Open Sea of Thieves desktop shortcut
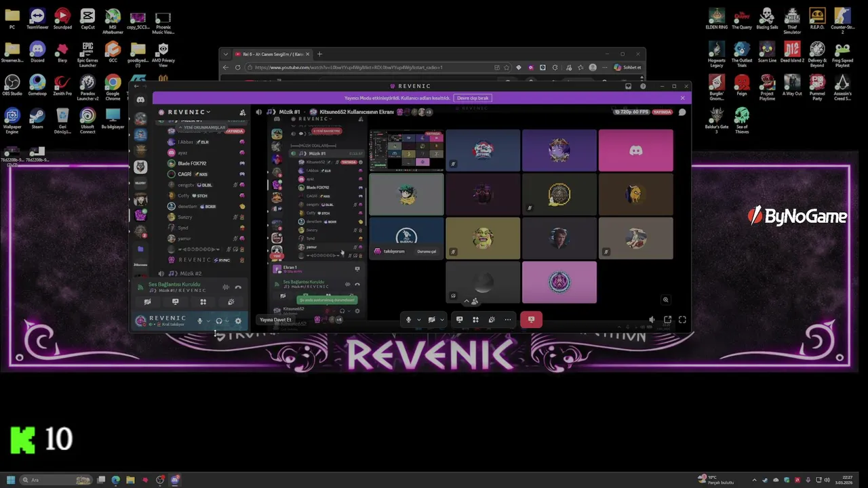The width and height of the screenshot is (868, 488). (x=742, y=121)
